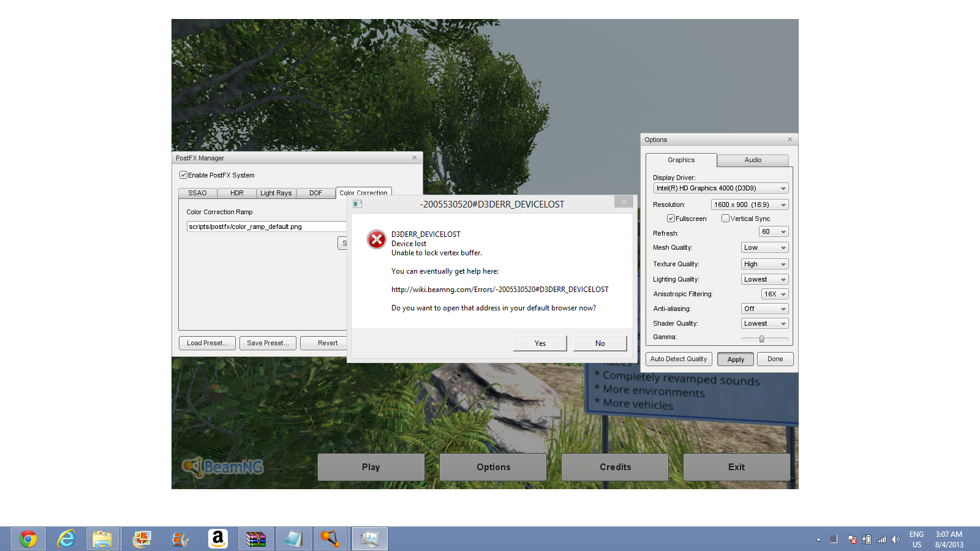980x551 pixels.
Task: Open Action Center flag icon
Action: point(851,539)
